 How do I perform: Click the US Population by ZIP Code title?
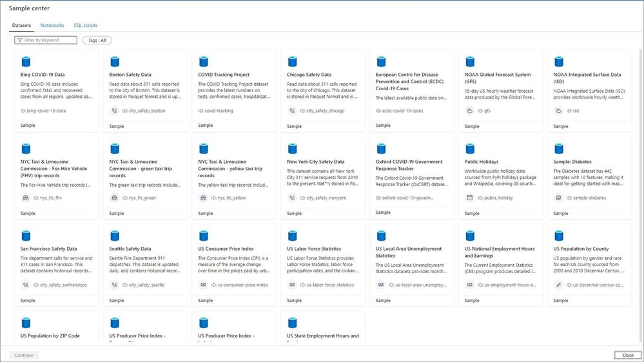[x=50, y=336]
